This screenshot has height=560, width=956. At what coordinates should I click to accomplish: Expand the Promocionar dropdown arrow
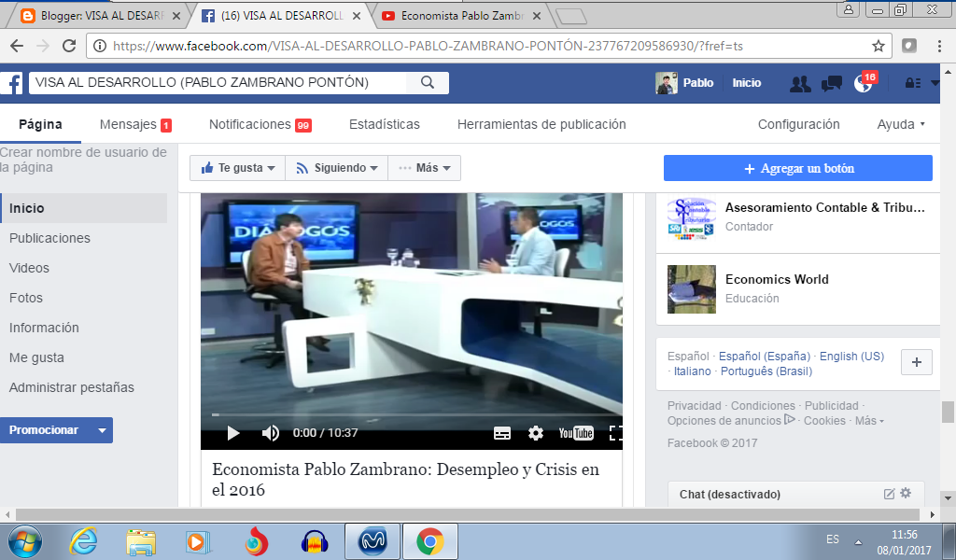tap(102, 430)
